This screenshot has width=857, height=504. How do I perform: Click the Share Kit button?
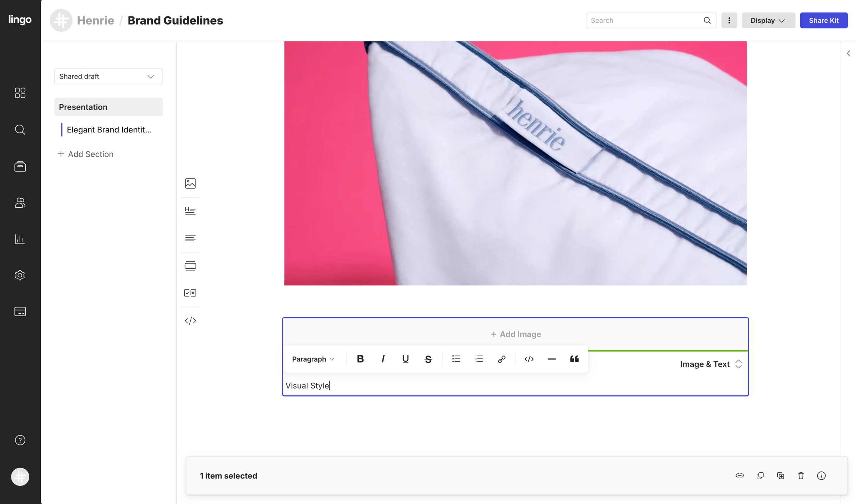tap(823, 20)
